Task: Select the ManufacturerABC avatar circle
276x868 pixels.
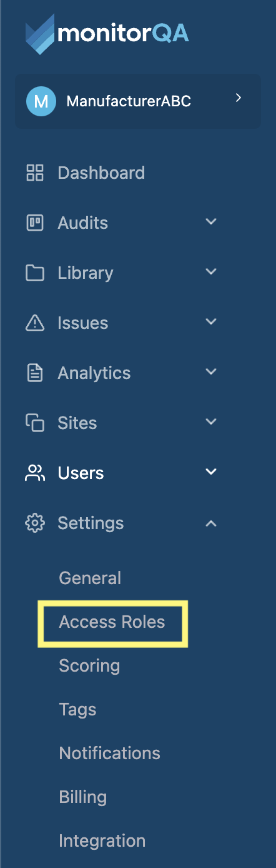Action: click(x=41, y=101)
